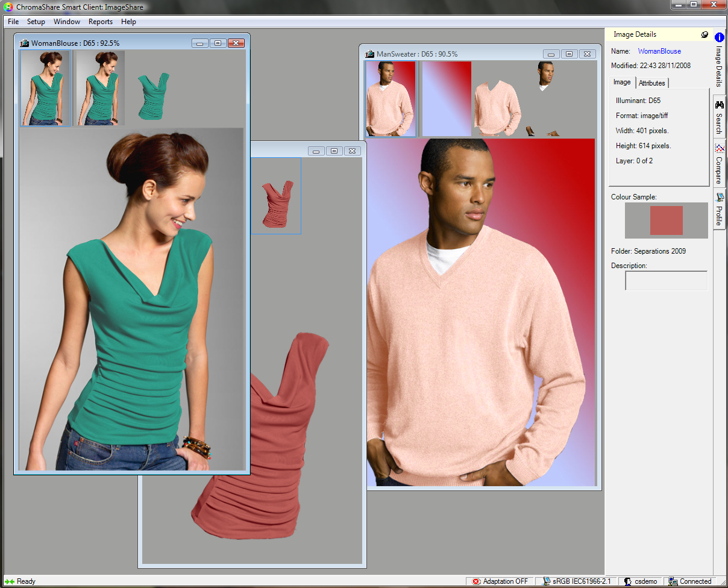Toggle the Adaptation OFF status indicator

tap(500, 581)
